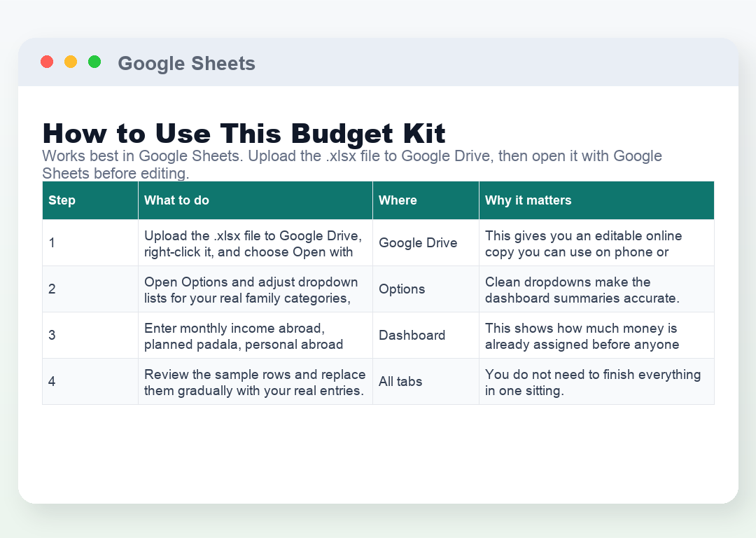Screen dimensions: 756x538
Task: Select the Step column header
Action: click(x=90, y=200)
